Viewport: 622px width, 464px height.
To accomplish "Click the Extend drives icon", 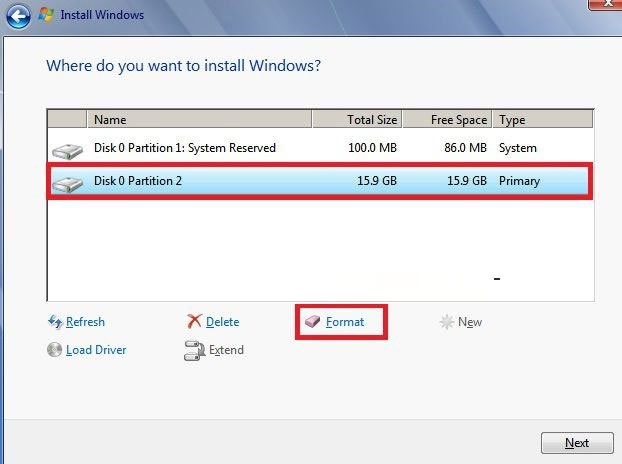I will click(194, 351).
